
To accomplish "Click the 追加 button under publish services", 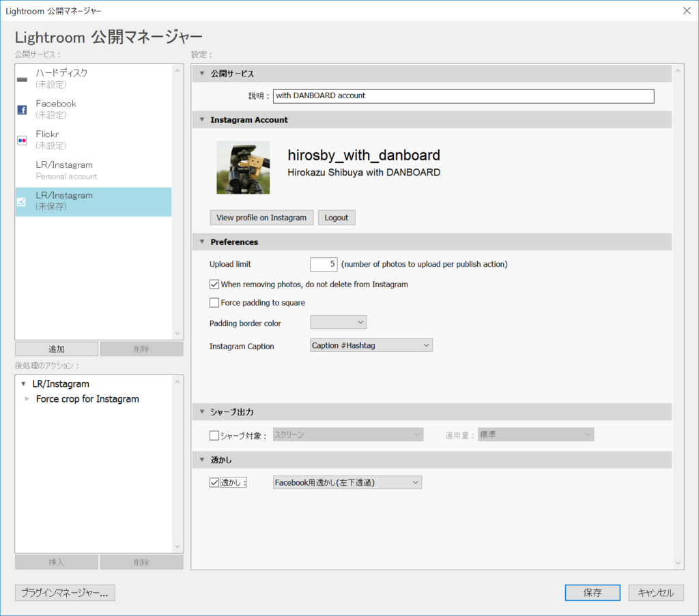I will point(57,349).
